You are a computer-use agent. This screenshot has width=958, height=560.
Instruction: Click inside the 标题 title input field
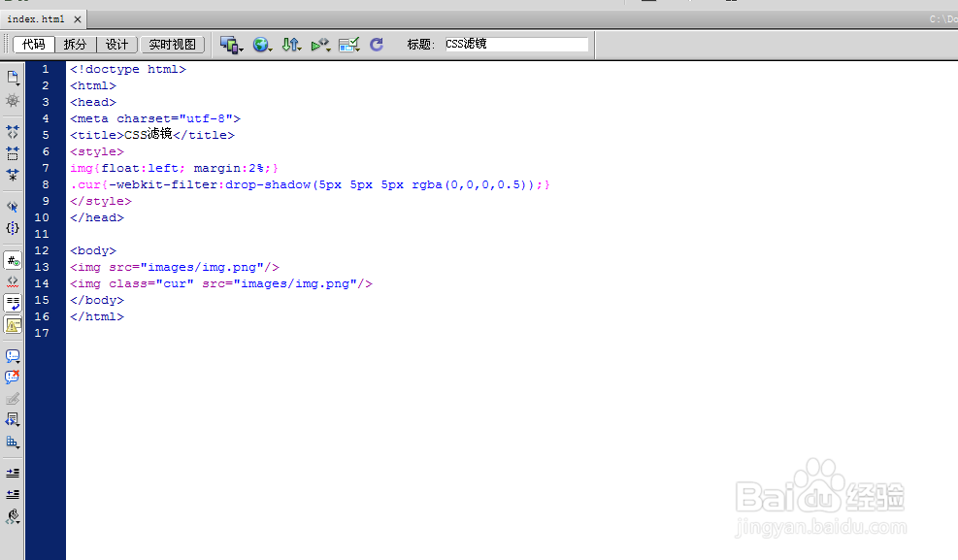point(514,43)
